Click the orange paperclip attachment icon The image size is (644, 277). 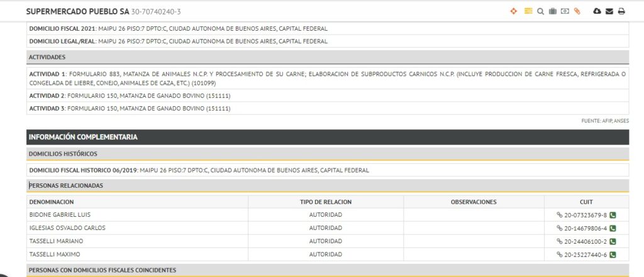click(x=577, y=11)
